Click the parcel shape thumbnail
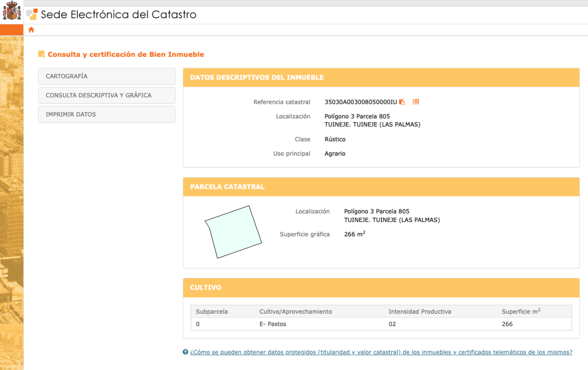The height and width of the screenshot is (370, 588). (x=233, y=232)
